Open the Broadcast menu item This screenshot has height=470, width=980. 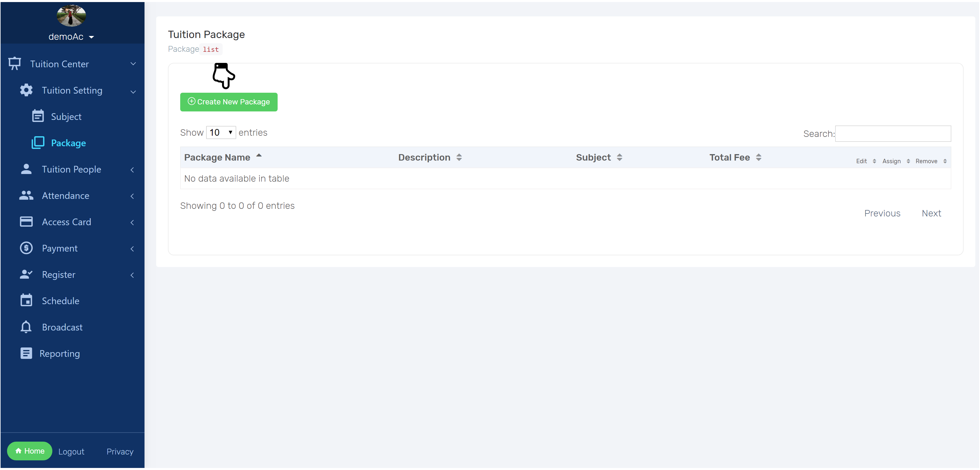tap(62, 327)
